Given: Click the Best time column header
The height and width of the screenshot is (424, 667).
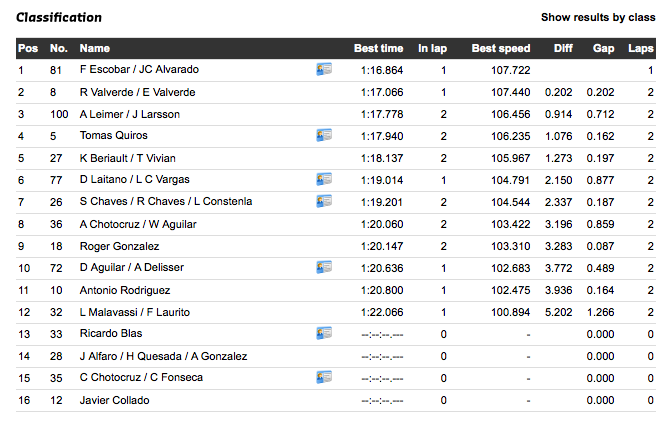Looking at the screenshot, I should (378, 48).
